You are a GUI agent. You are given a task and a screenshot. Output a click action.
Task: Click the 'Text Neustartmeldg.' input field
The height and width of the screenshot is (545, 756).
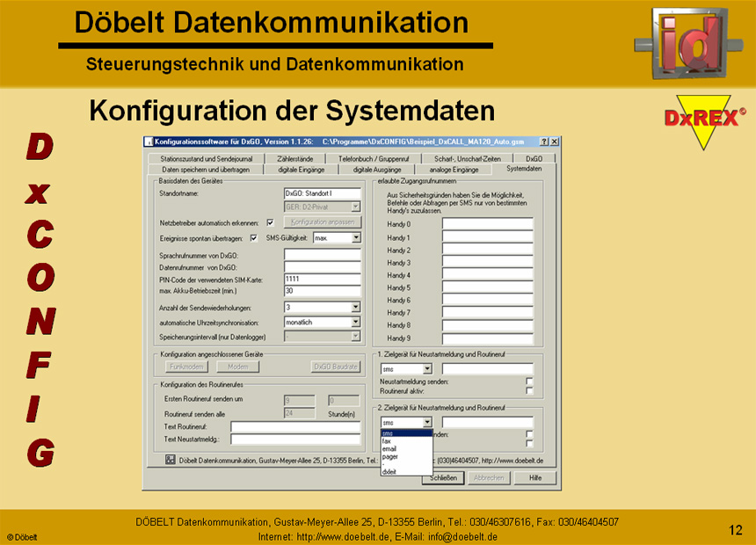pos(295,439)
